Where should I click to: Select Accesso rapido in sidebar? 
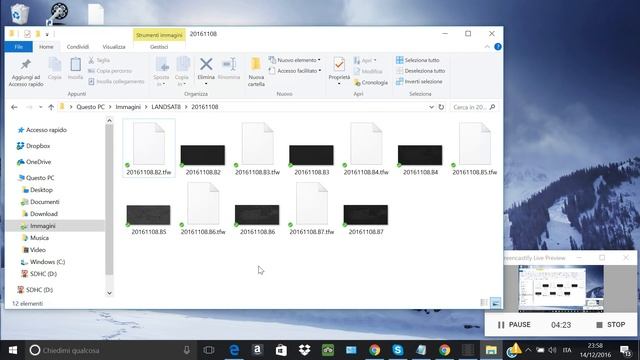coord(46,130)
